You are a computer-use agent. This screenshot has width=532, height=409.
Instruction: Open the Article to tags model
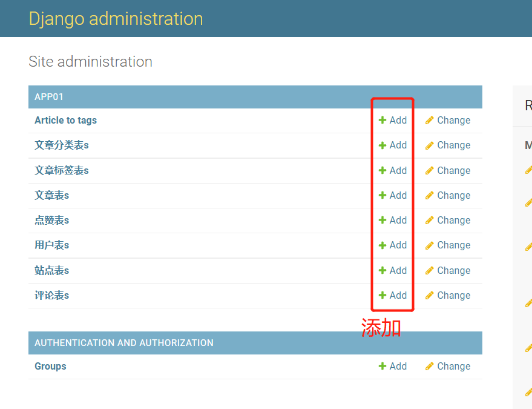point(65,120)
